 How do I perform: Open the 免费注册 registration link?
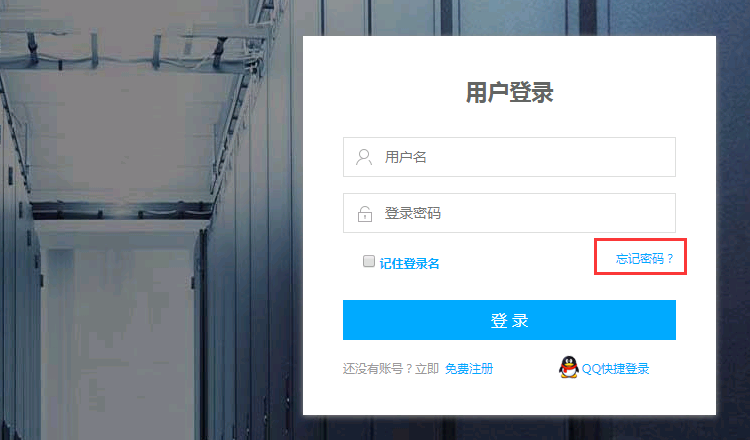(x=469, y=369)
